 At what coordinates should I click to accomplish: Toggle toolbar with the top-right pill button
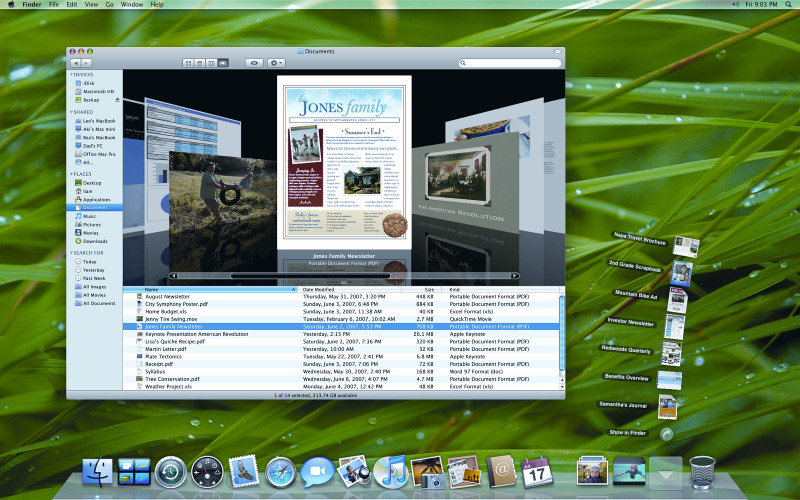(558, 52)
